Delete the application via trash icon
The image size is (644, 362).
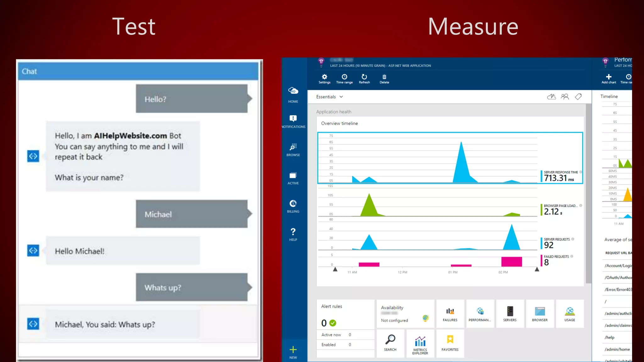click(384, 77)
